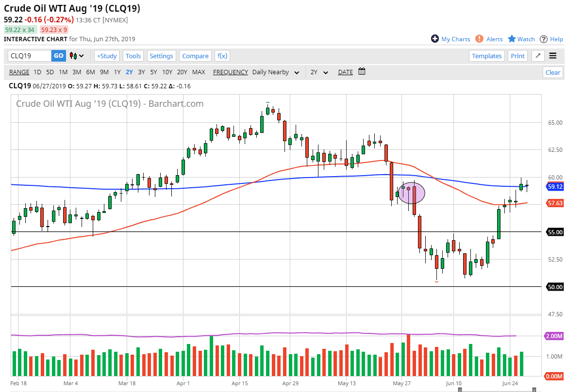Open the +Study menu

coord(106,56)
